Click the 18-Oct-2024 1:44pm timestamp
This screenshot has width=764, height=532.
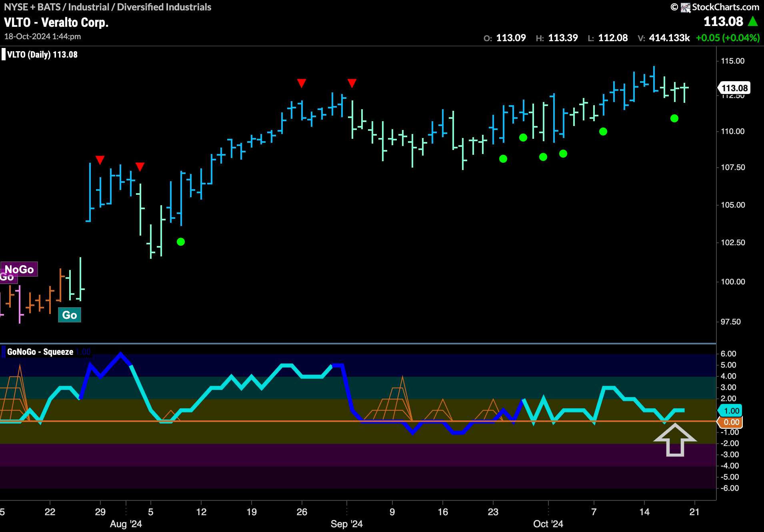coord(42,36)
